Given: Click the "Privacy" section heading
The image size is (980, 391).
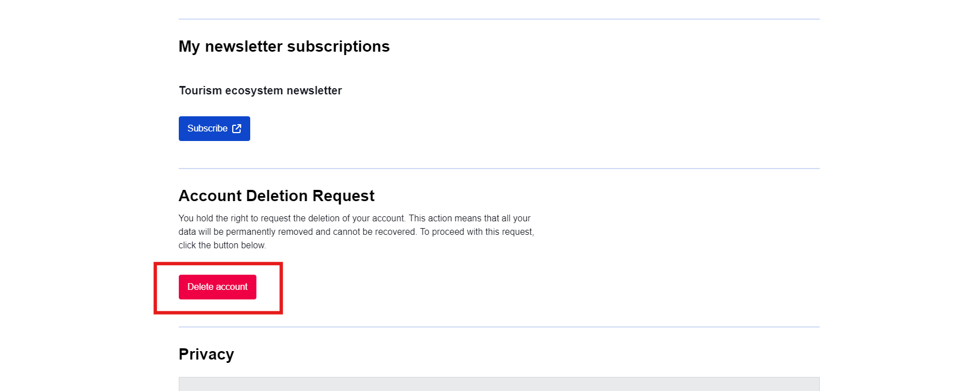Looking at the screenshot, I should point(206,354).
